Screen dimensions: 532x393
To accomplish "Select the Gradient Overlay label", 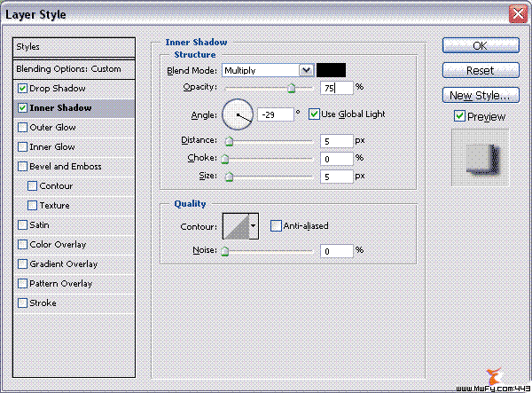I will click(x=64, y=264).
